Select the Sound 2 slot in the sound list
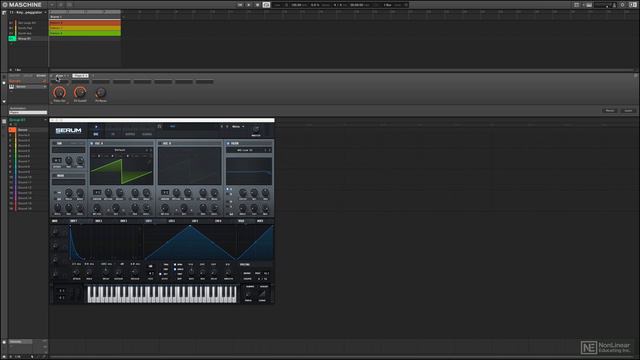The image size is (640, 360). [x=28, y=135]
